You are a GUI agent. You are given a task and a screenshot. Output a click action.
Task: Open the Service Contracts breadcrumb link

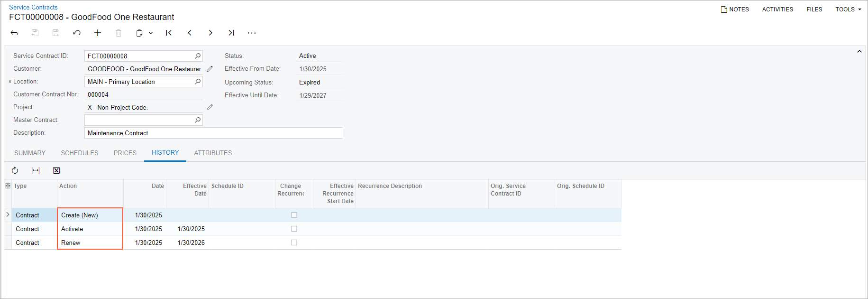33,7
